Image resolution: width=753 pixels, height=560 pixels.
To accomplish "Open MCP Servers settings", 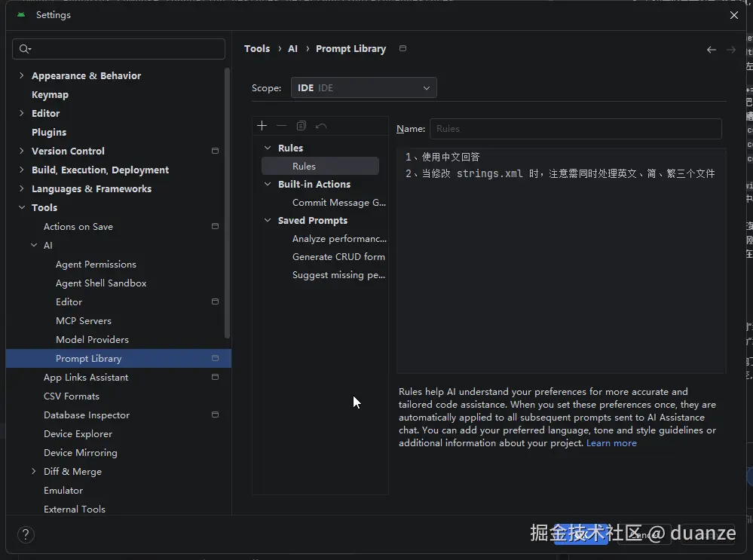I will tap(84, 321).
